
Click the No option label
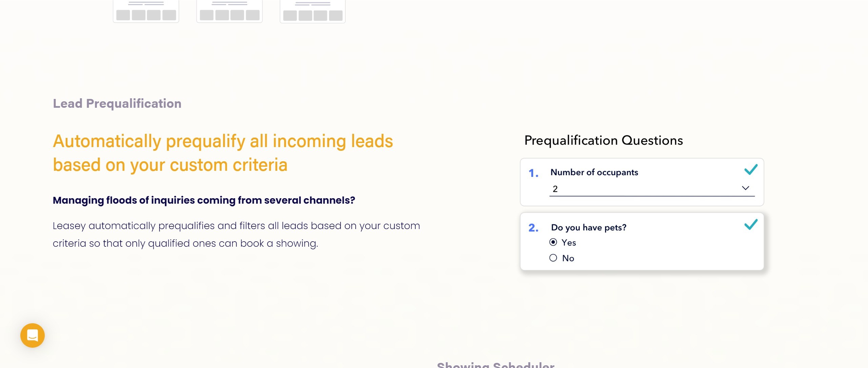coord(568,258)
